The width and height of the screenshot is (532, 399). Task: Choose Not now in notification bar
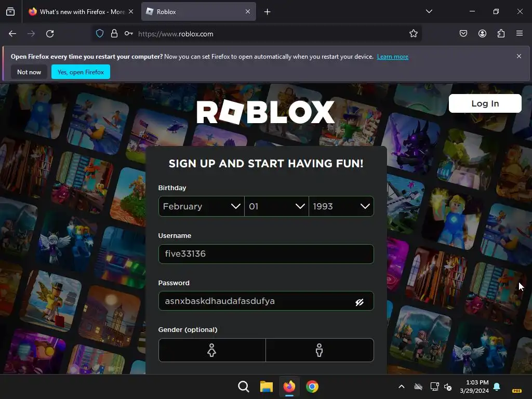pos(29,72)
